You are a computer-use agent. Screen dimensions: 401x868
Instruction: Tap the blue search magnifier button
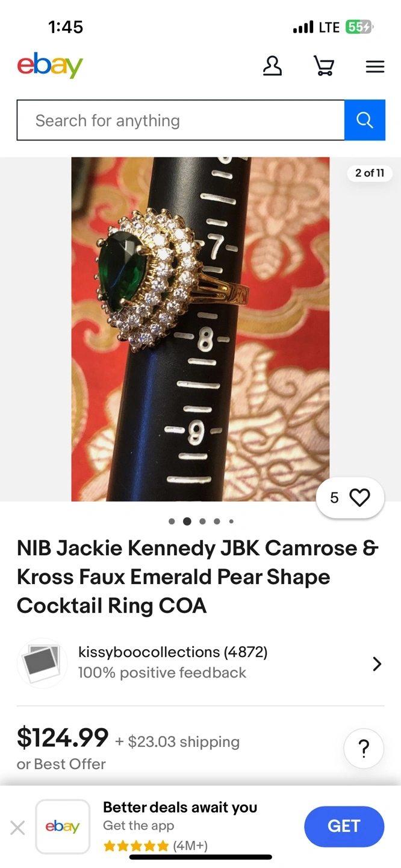[365, 121]
